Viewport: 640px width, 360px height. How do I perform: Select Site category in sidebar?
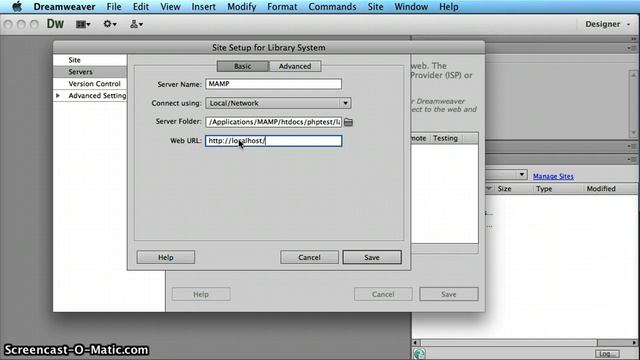click(90, 60)
